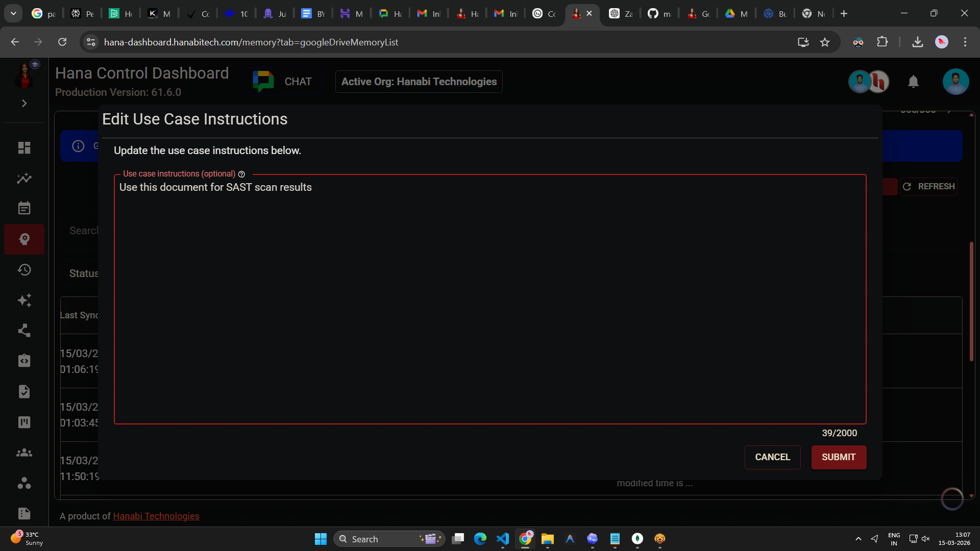Open the browser downloads icon

[x=917, y=42]
